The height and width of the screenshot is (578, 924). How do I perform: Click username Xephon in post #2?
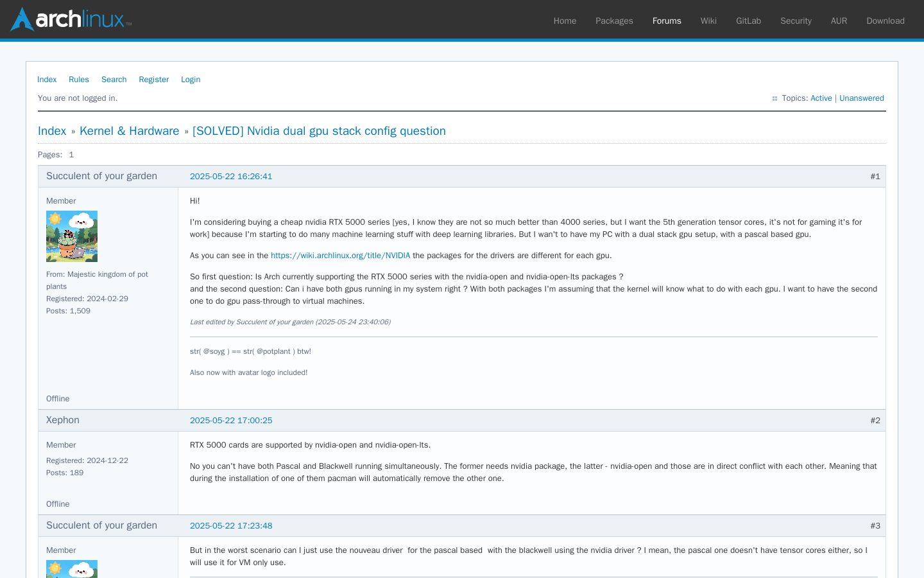click(x=63, y=420)
